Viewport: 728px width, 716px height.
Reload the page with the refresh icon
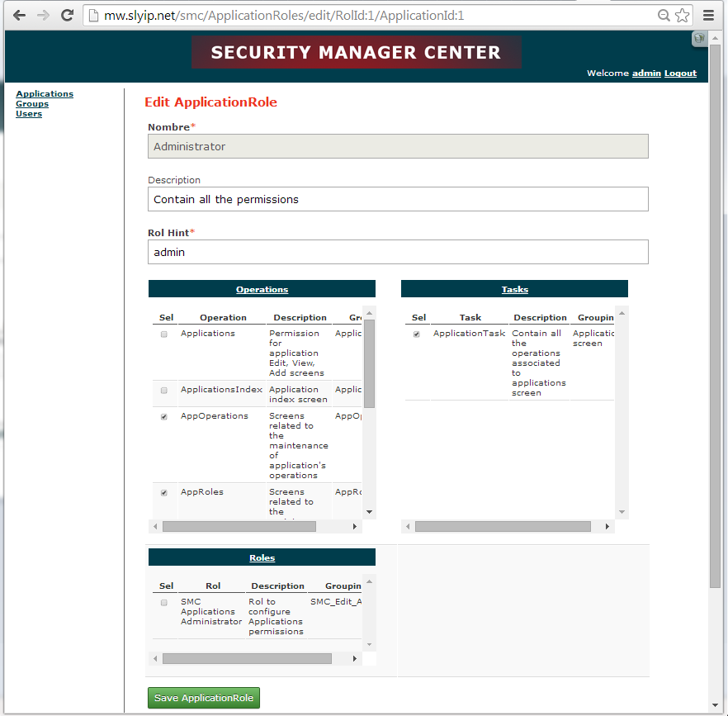[67, 14]
